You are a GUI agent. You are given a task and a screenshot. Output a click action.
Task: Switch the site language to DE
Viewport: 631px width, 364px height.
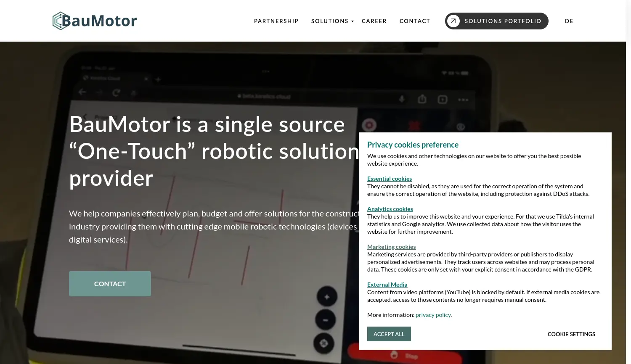click(569, 21)
